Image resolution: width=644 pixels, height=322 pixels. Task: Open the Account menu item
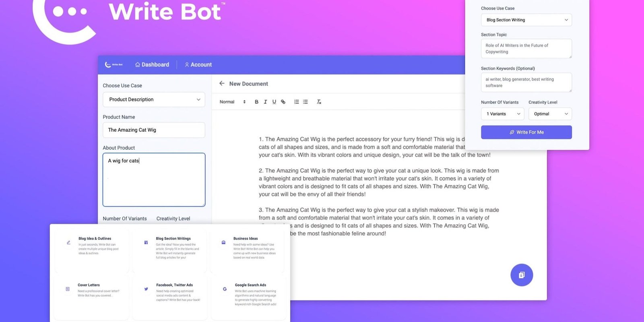tap(198, 65)
